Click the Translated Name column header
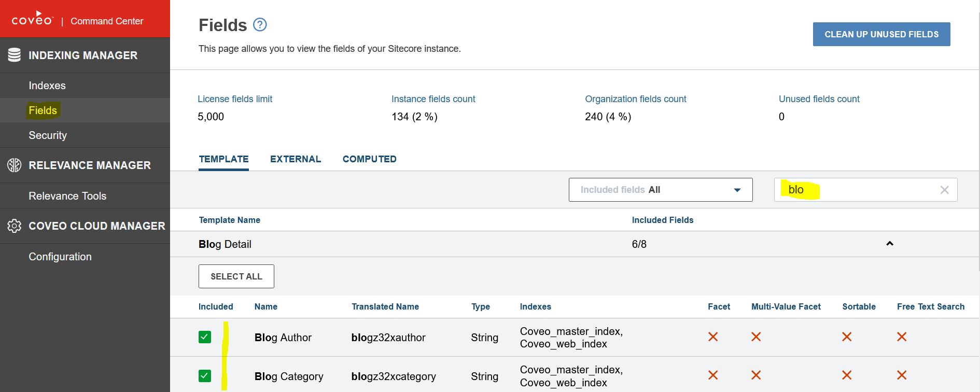 tap(385, 306)
